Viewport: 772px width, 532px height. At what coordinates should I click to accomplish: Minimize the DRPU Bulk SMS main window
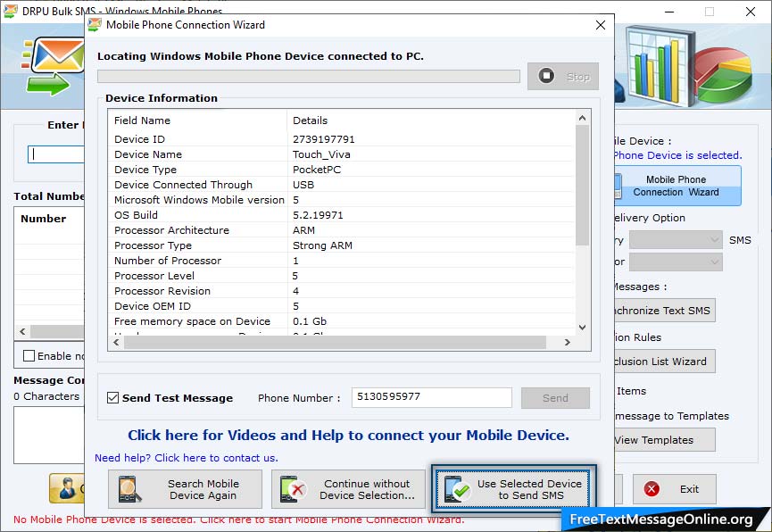pos(669,12)
